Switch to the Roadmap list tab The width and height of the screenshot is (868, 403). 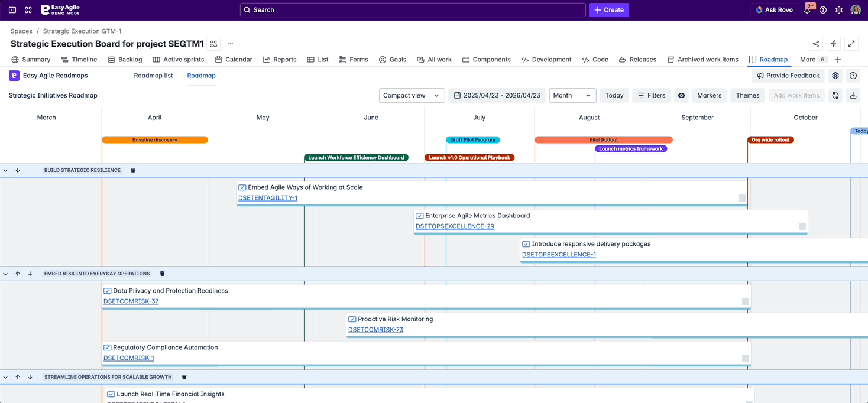pos(153,76)
